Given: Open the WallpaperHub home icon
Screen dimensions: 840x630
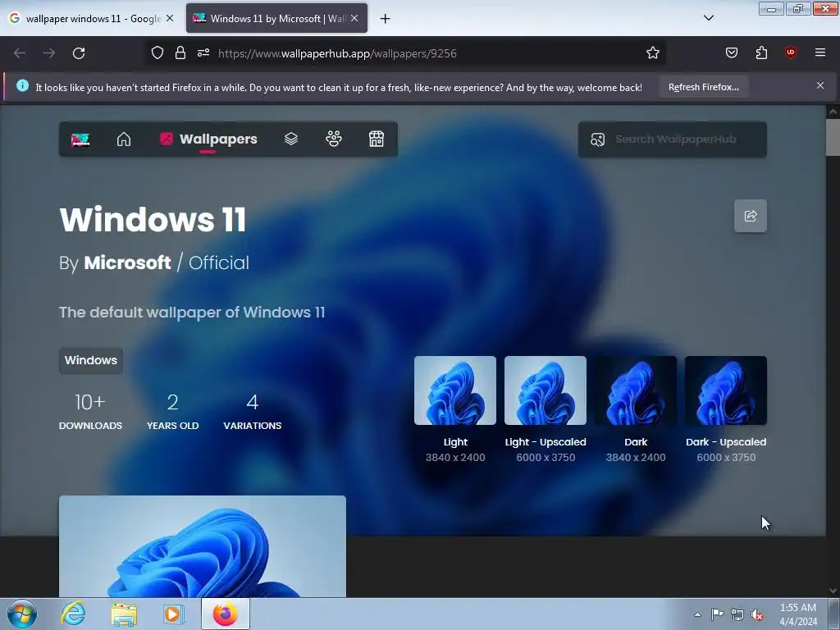Looking at the screenshot, I should click(x=124, y=139).
